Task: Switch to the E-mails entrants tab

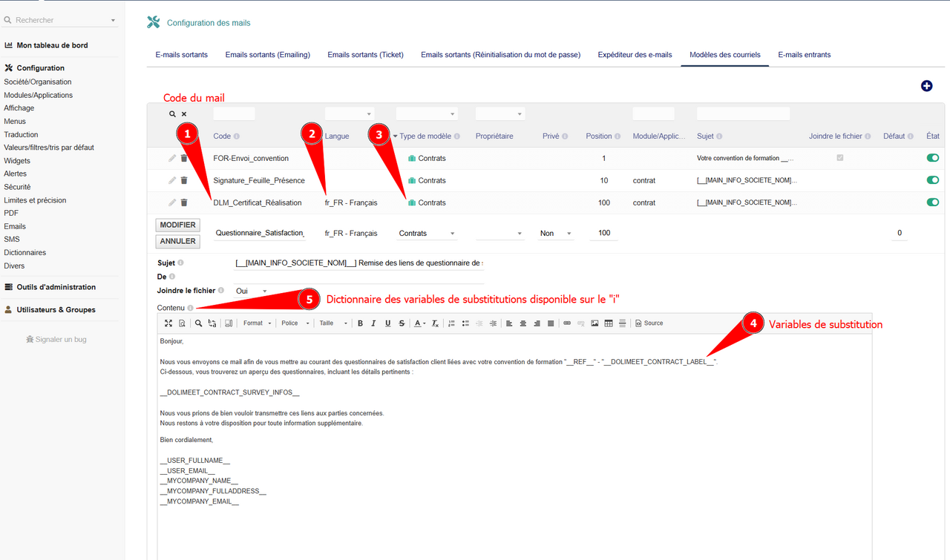Action: pyautogui.click(x=804, y=55)
